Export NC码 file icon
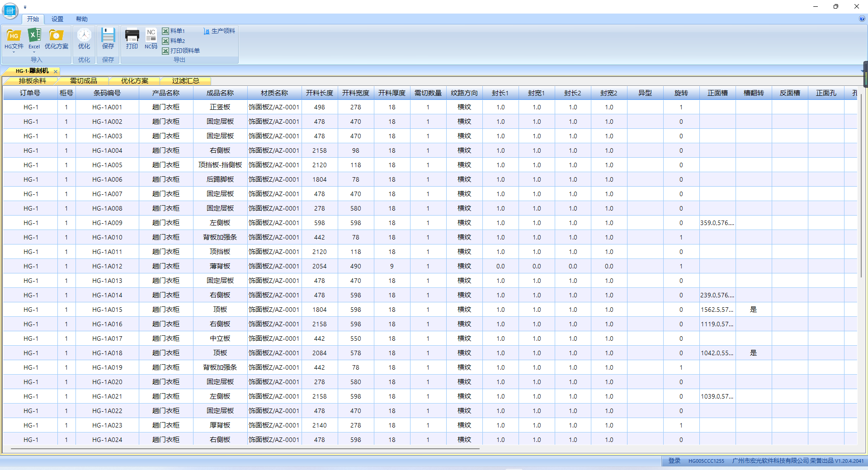Image resolution: width=868 pixels, height=470 pixels. 151,35
